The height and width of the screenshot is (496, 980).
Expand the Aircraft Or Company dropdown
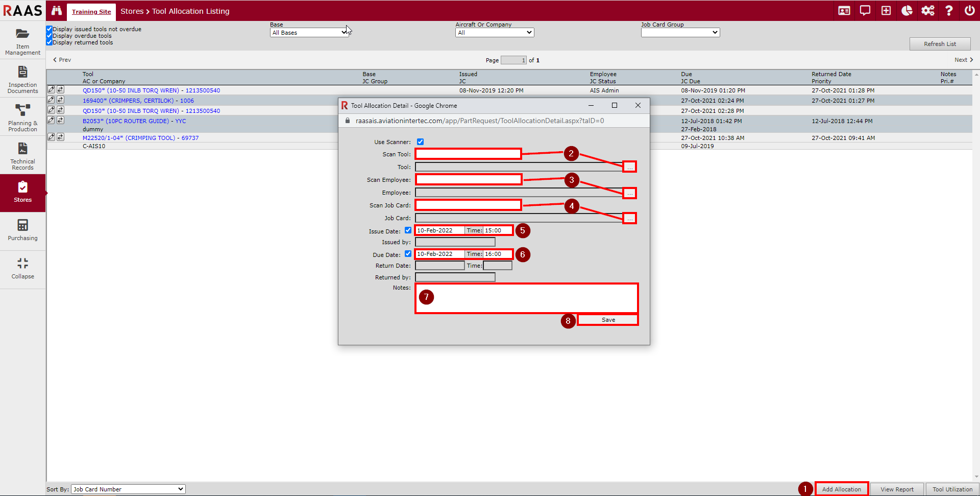494,32
